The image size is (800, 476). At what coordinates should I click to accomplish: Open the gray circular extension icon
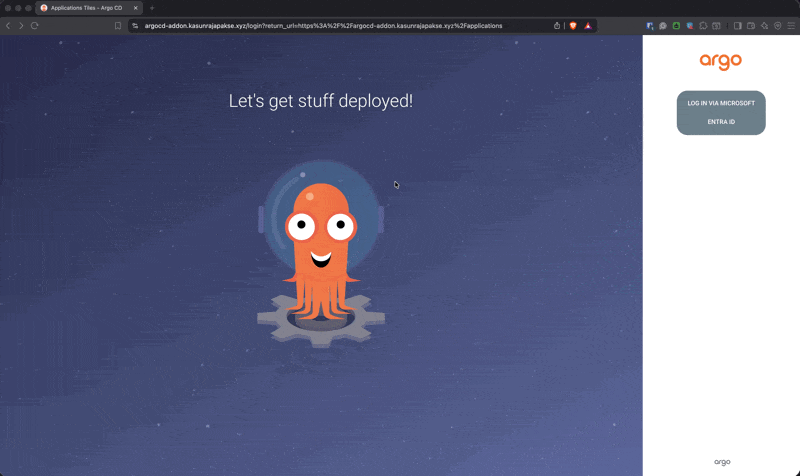click(663, 26)
